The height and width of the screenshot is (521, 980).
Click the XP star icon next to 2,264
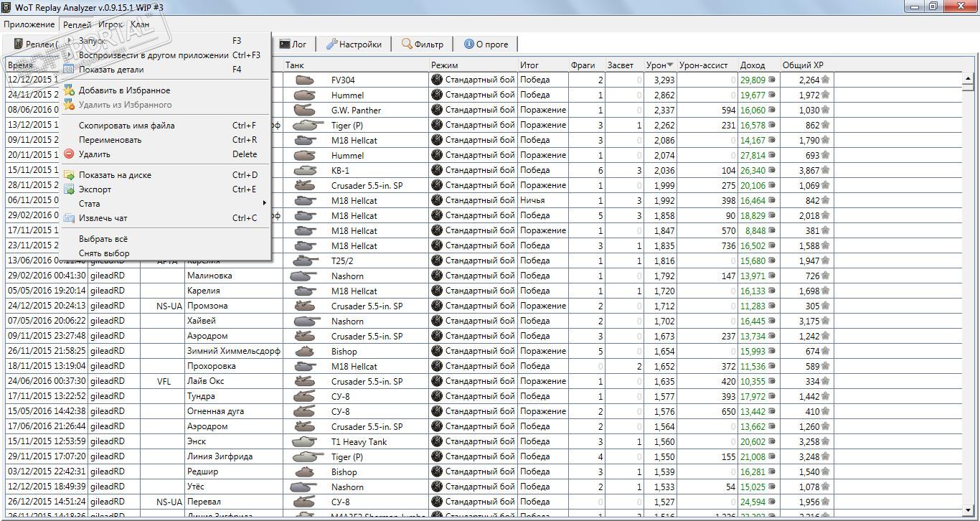point(825,80)
